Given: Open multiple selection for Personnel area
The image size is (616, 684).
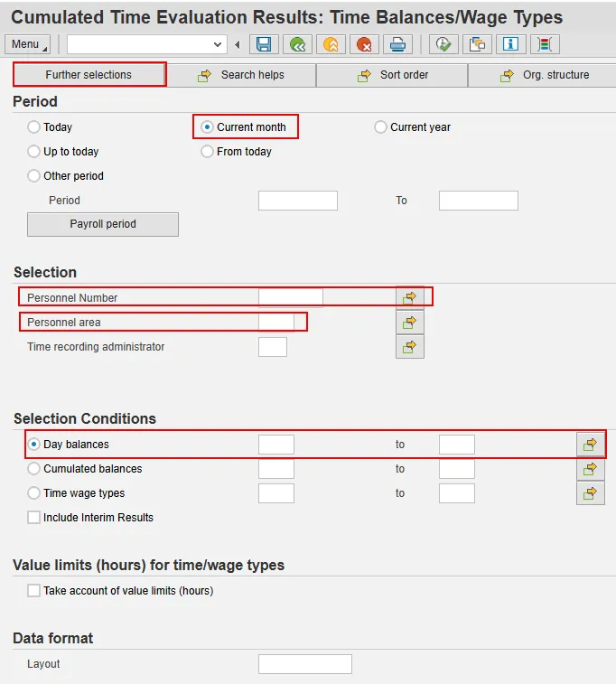Looking at the screenshot, I should 410,323.
